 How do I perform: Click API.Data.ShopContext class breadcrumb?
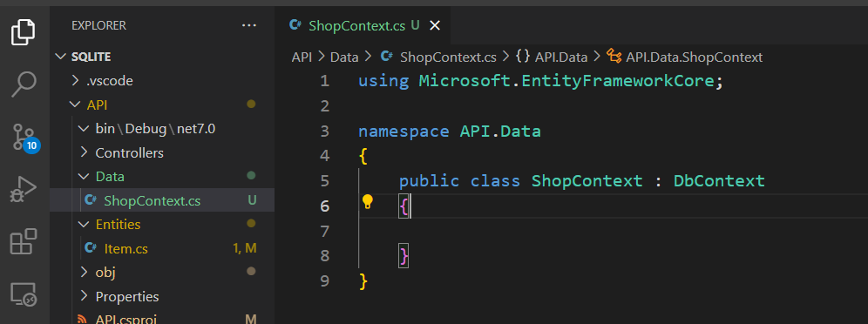695,57
